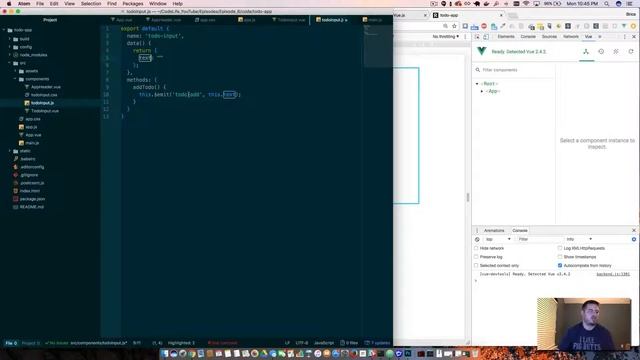Click the zoom magnifier icon in address bar
640x360 pixels.
[x=445, y=26]
